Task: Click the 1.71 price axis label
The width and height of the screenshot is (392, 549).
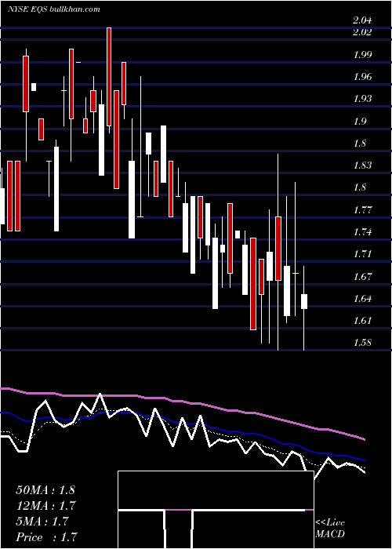Action: [x=362, y=253]
